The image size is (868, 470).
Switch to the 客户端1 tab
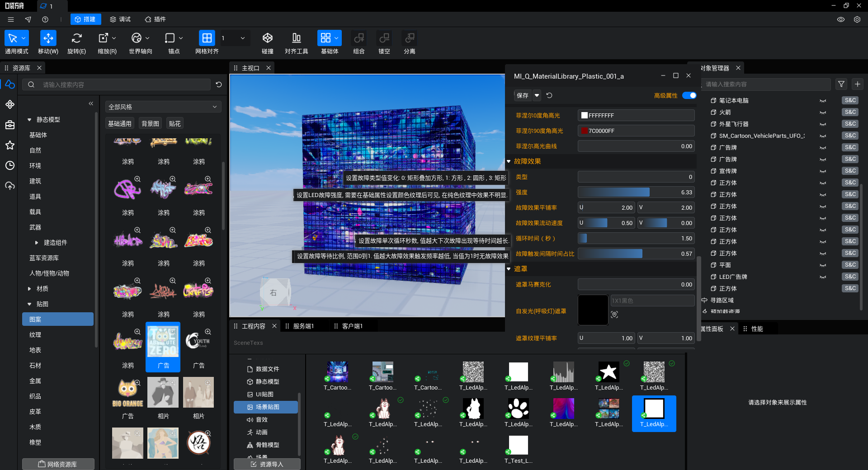352,326
